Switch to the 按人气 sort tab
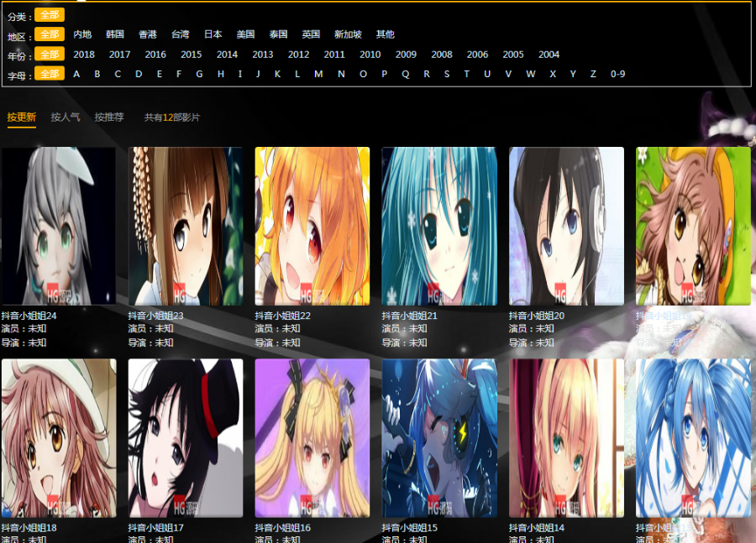This screenshot has width=756, height=543. click(x=66, y=117)
